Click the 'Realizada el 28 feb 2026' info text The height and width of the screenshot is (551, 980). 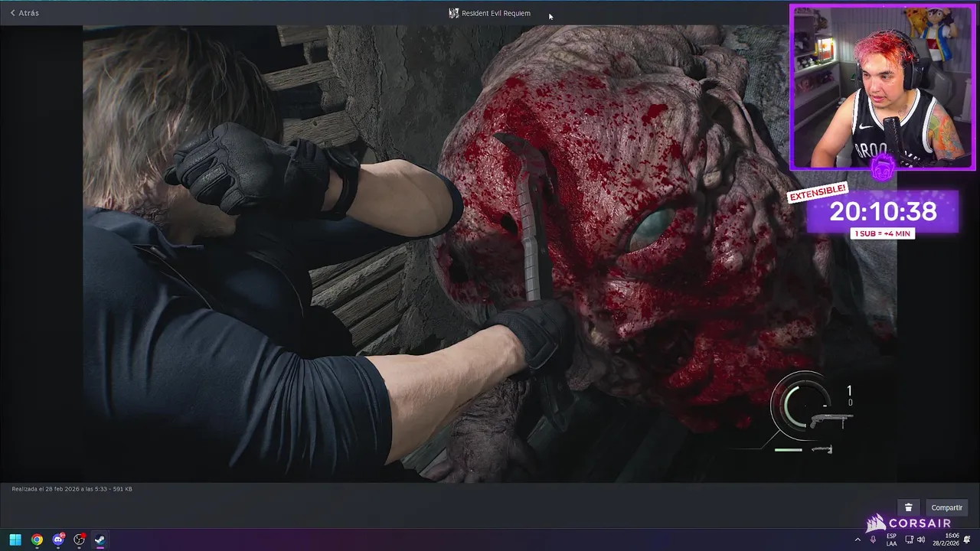pos(72,489)
